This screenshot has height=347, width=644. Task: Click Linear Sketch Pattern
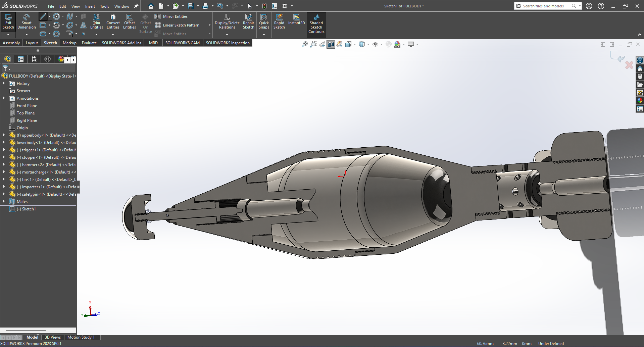click(177, 25)
